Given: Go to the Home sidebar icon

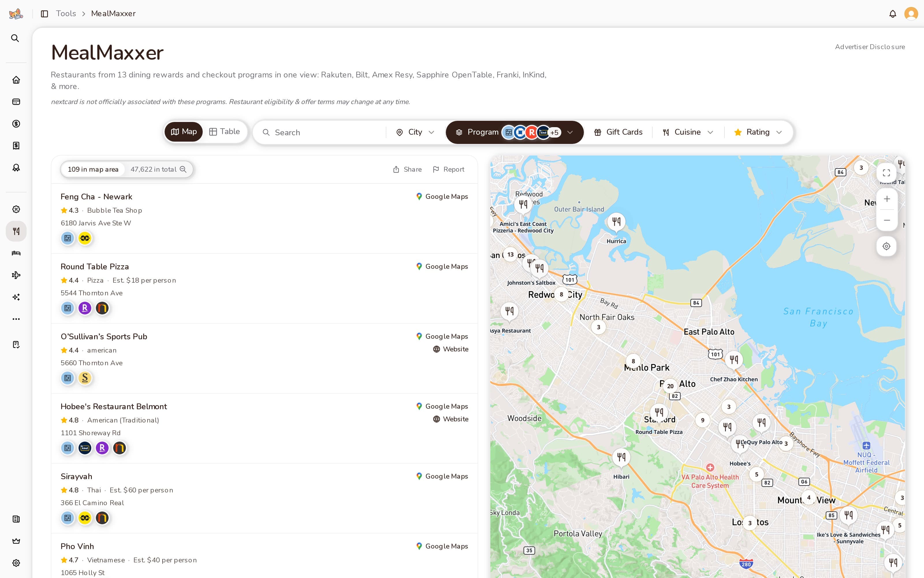Looking at the screenshot, I should pyautogui.click(x=16, y=80).
